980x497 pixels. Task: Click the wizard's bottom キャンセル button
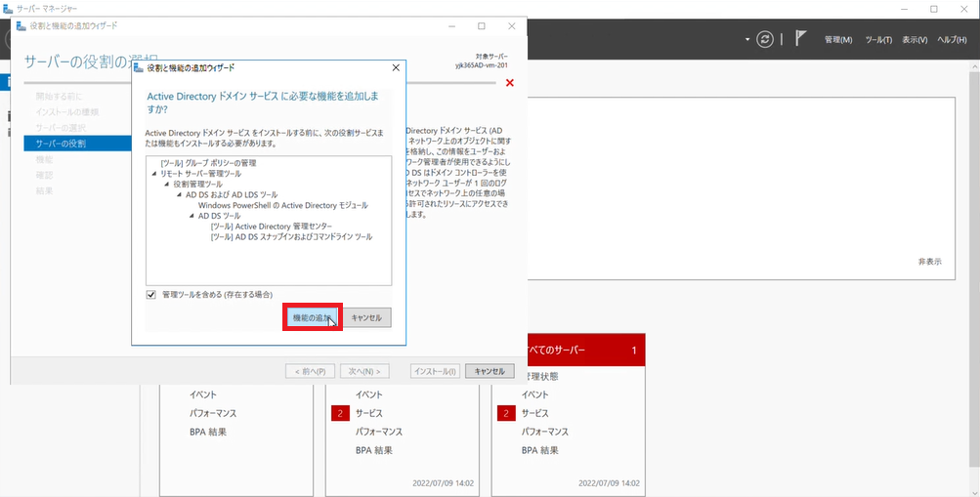tap(490, 371)
